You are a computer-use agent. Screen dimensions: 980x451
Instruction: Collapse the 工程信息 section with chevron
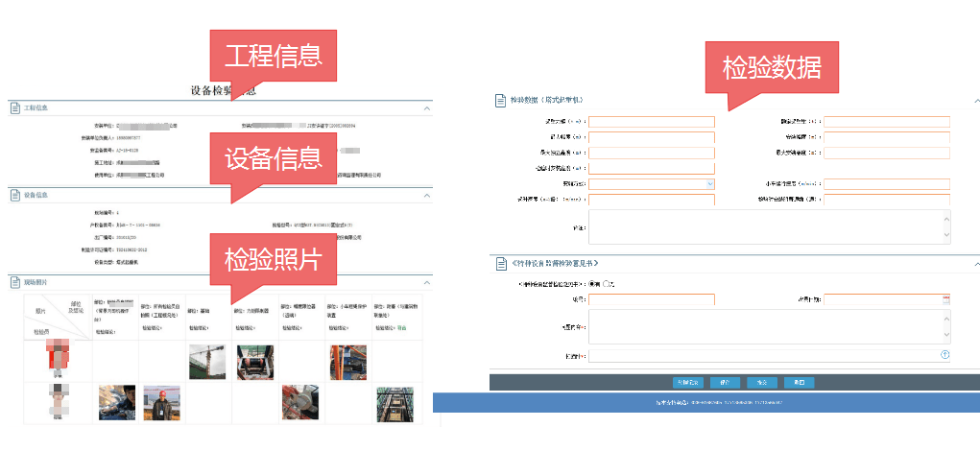[x=427, y=108]
